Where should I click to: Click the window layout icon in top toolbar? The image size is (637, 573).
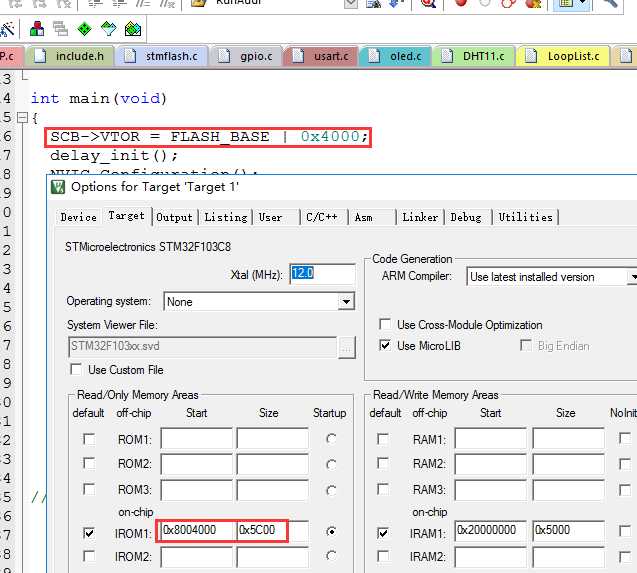[x=567, y=3]
